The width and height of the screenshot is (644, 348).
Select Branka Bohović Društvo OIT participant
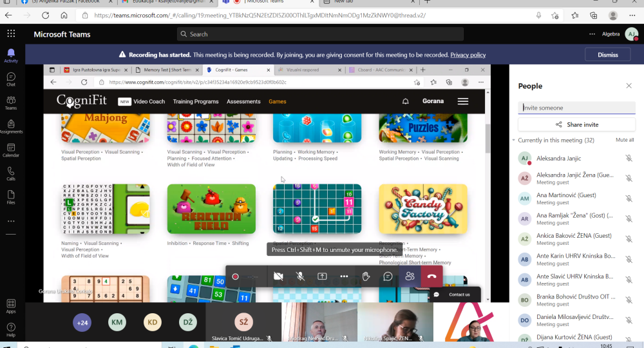click(574, 300)
